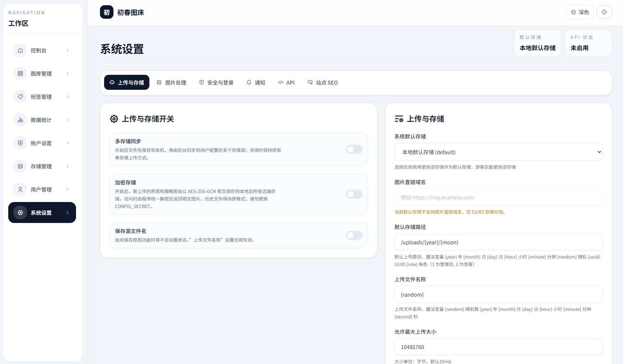Click the 保存源文件名 setting title
The width and height of the screenshot is (623, 364).
click(131, 231)
